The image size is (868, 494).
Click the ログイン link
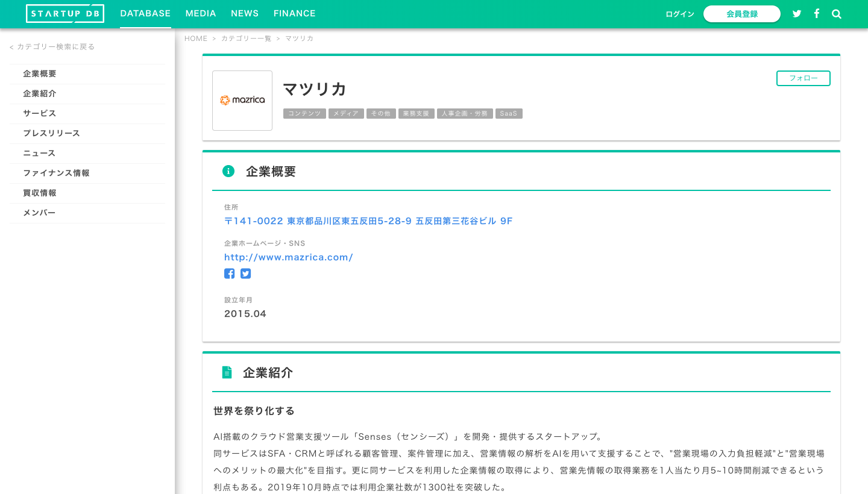coord(680,14)
